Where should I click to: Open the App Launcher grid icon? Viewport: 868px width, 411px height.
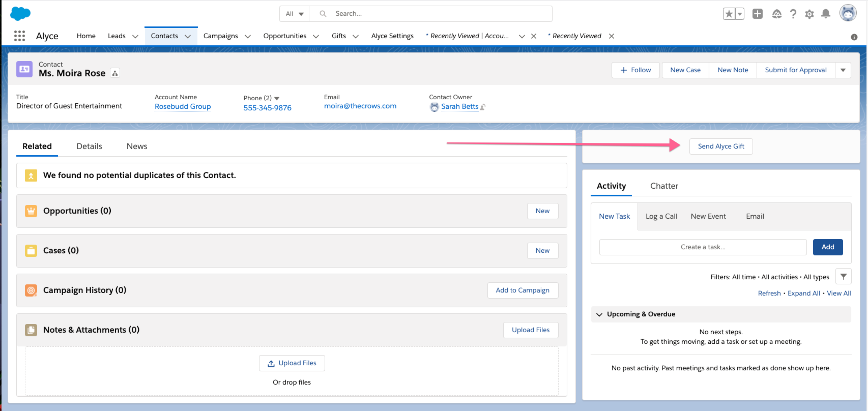[x=19, y=36]
